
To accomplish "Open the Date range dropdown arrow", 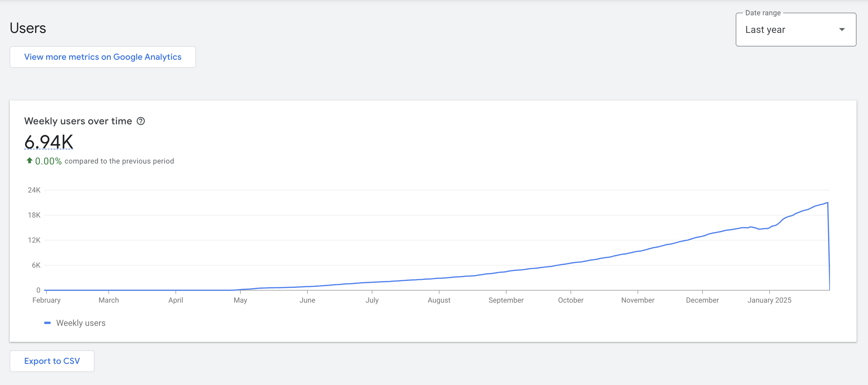I will (x=842, y=30).
